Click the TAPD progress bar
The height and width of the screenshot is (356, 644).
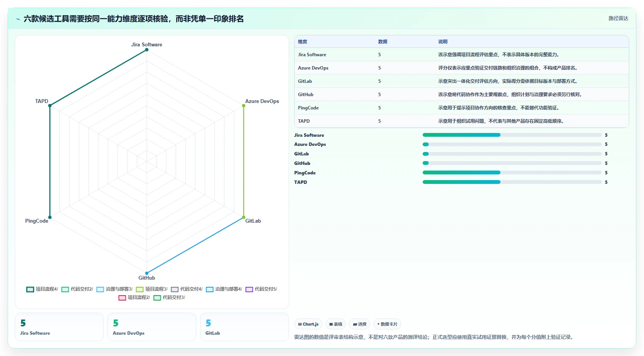[x=512, y=182]
